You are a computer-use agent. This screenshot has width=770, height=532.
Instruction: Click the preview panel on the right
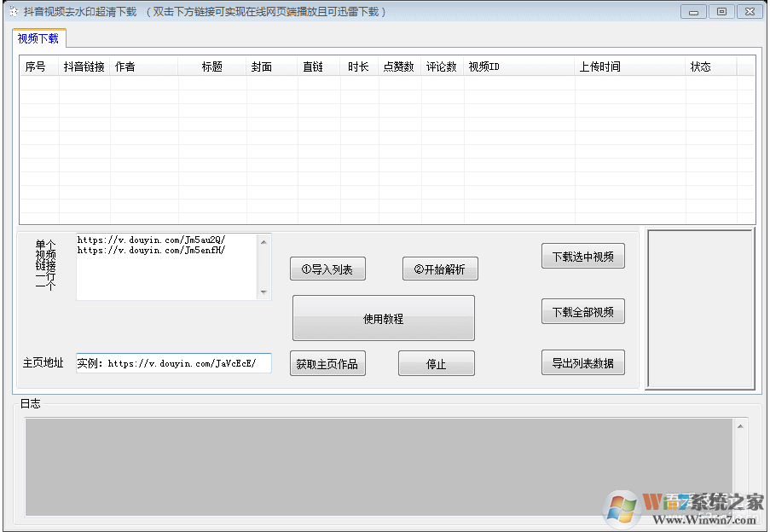(x=699, y=309)
